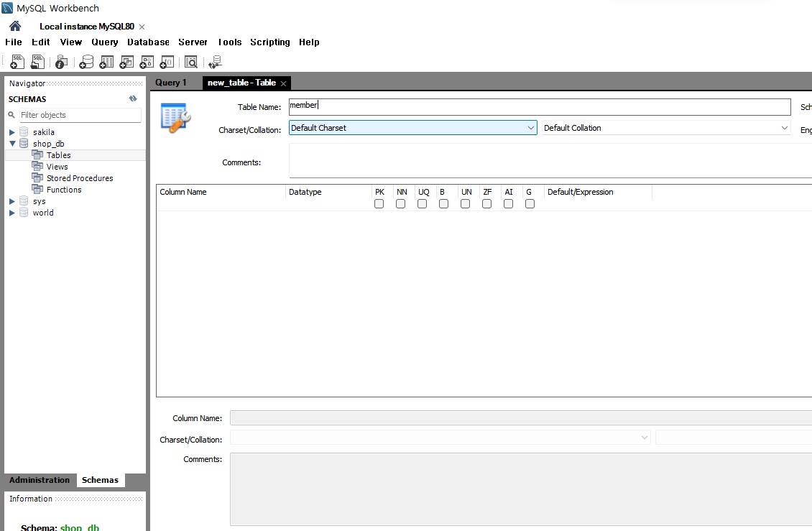812x531 pixels.
Task: Select the shop_db database icon
Action: 24,144
